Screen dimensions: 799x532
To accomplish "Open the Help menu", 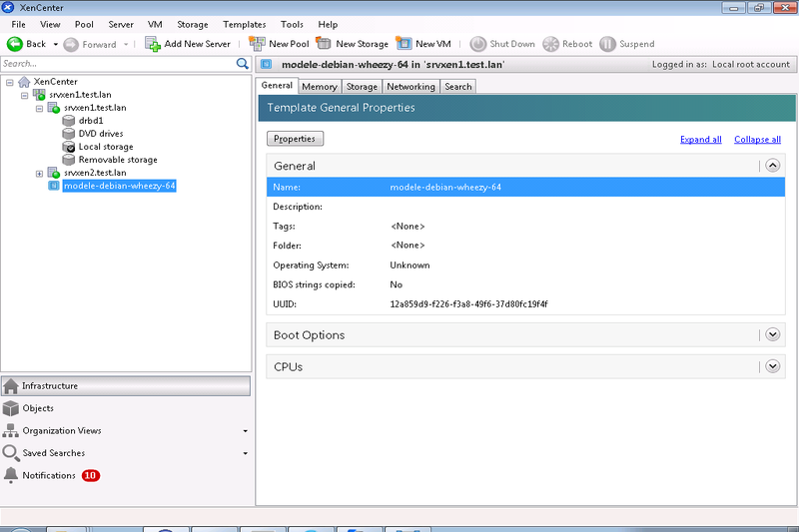I will click(328, 24).
